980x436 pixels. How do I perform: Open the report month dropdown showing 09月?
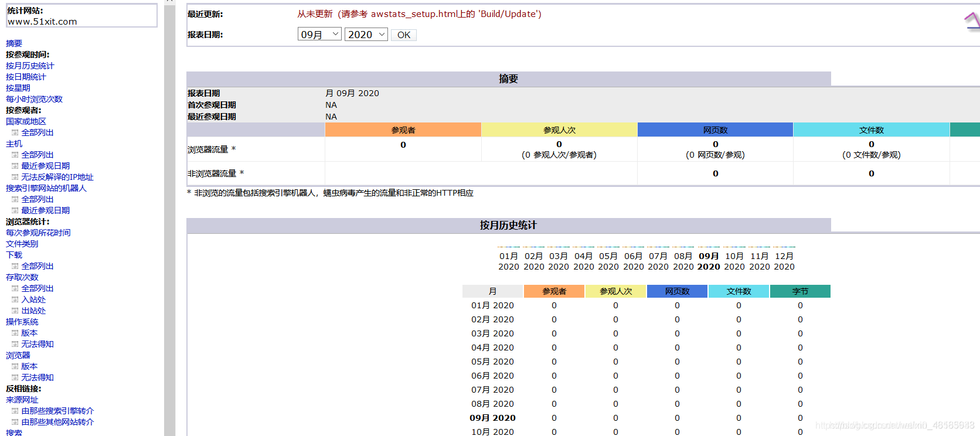tap(319, 35)
